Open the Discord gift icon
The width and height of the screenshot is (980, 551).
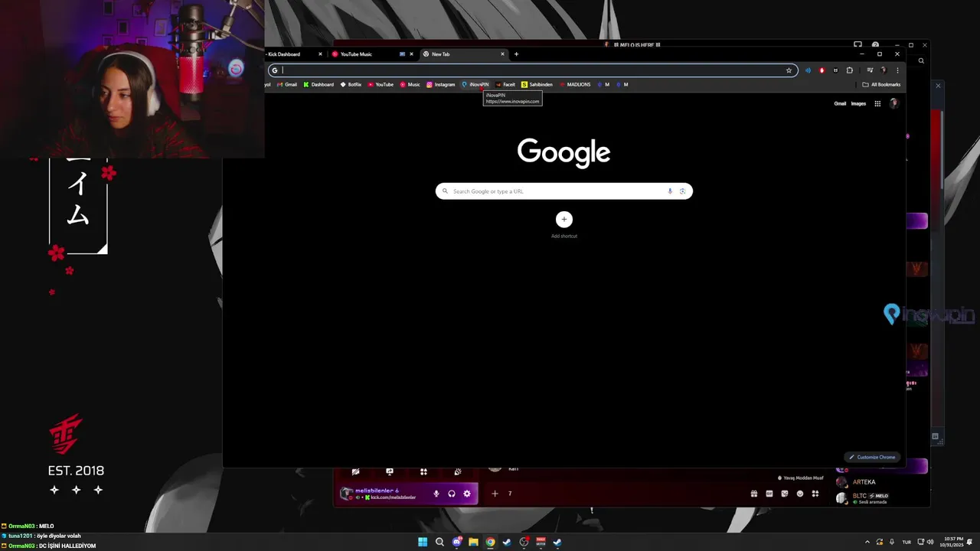[x=754, y=494]
